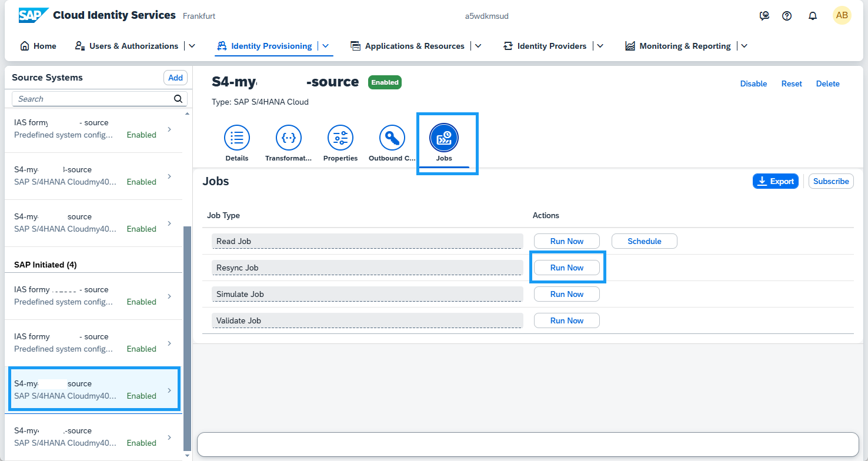The height and width of the screenshot is (461, 868).
Task: Open Monitoring & Reporting menu
Action: click(678, 46)
